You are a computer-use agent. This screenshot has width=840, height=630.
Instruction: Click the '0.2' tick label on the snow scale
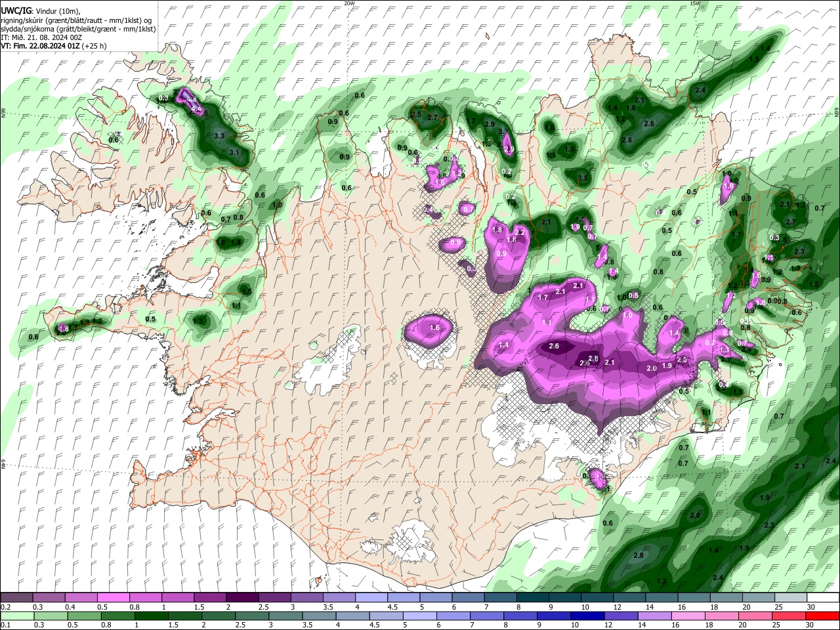(x=5, y=607)
